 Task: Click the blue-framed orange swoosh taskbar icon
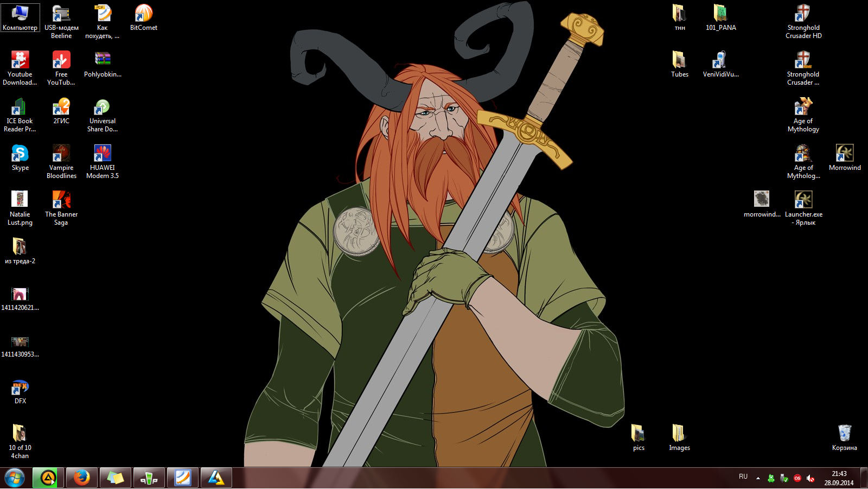coord(183,478)
